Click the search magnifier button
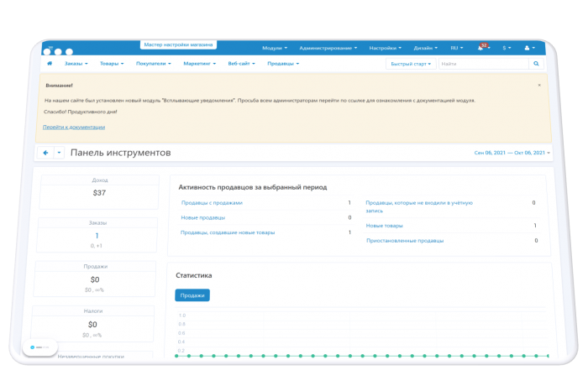 pos(536,64)
